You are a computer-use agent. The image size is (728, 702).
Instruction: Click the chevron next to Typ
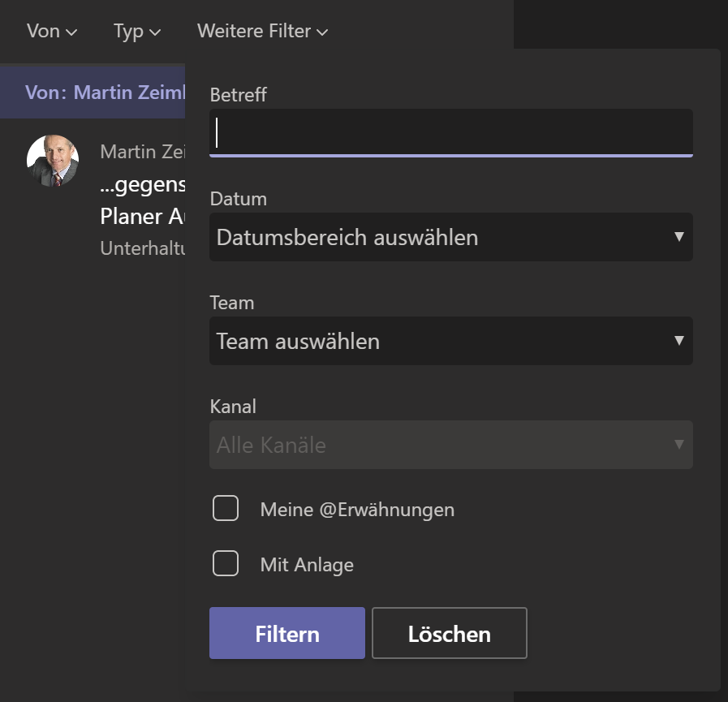pos(155,32)
